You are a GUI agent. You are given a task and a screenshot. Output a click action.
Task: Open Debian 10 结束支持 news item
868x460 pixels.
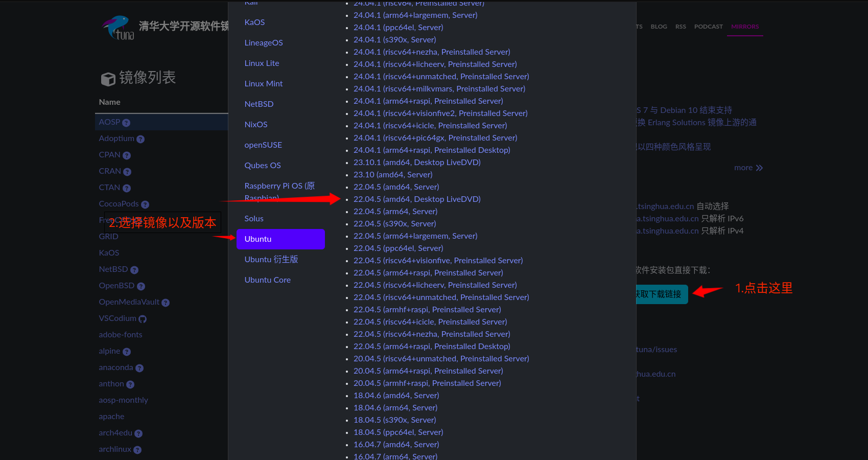click(684, 110)
